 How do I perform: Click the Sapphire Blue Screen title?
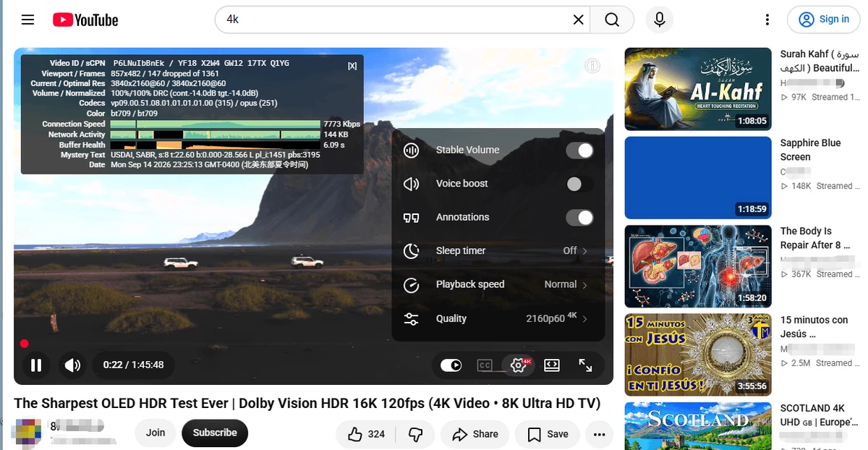[x=810, y=150]
